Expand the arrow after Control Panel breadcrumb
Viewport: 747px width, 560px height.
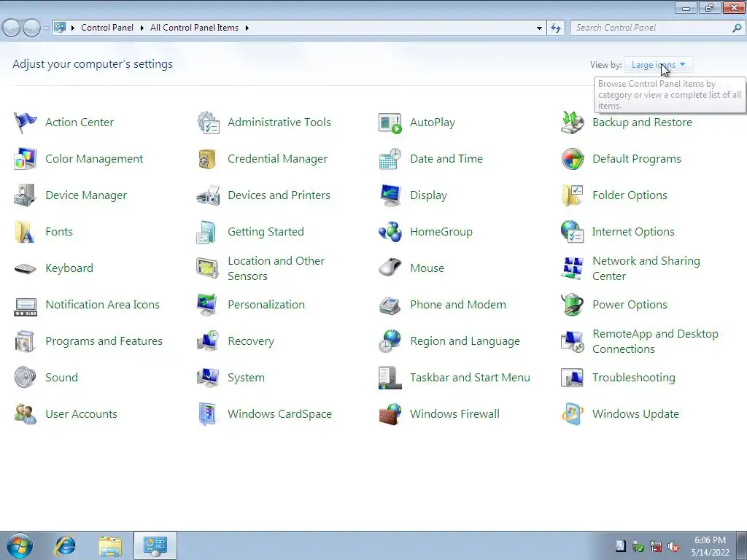pyautogui.click(x=142, y=28)
